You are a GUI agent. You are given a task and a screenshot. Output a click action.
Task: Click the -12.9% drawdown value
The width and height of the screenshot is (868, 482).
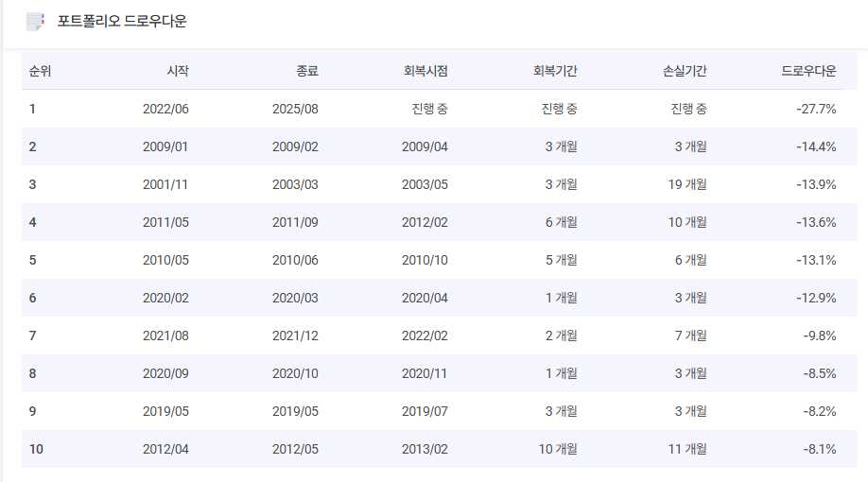pyautogui.click(x=816, y=298)
